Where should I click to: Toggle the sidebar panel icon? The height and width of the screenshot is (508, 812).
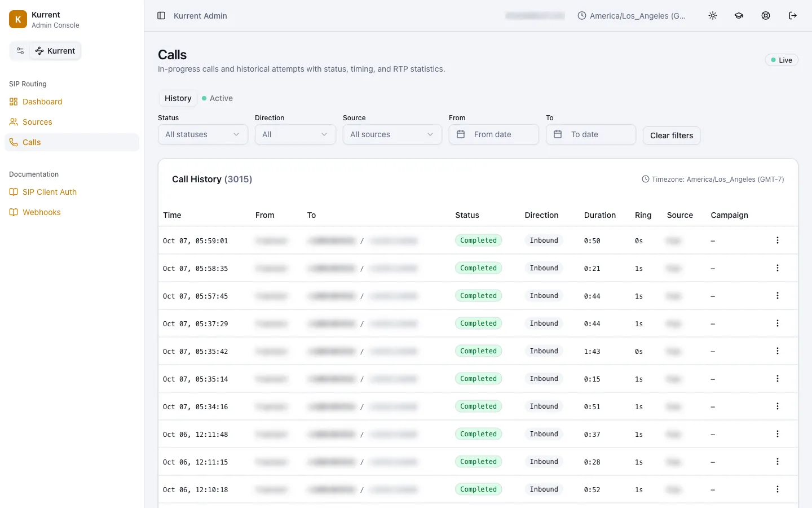pos(161,16)
